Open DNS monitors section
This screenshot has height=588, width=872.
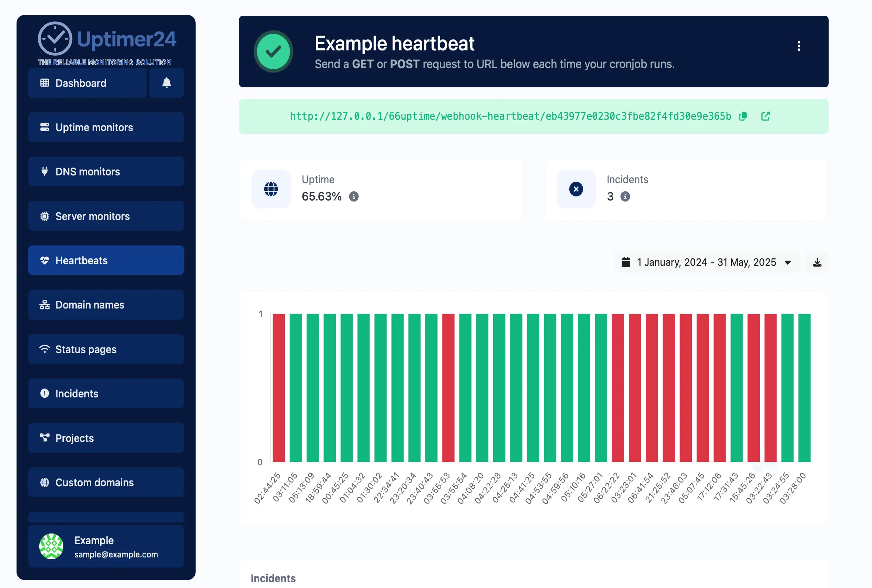pos(106,171)
